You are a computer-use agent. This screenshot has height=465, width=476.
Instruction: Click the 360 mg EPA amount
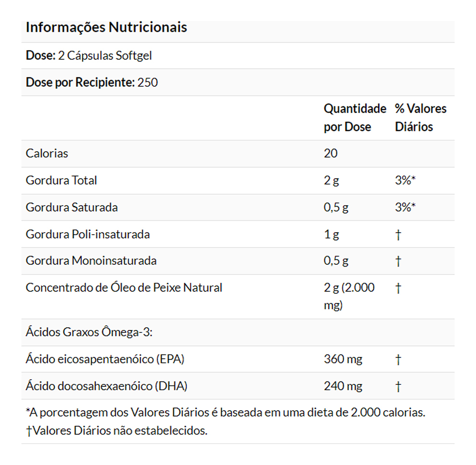pyautogui.click(x=343, y=359)
